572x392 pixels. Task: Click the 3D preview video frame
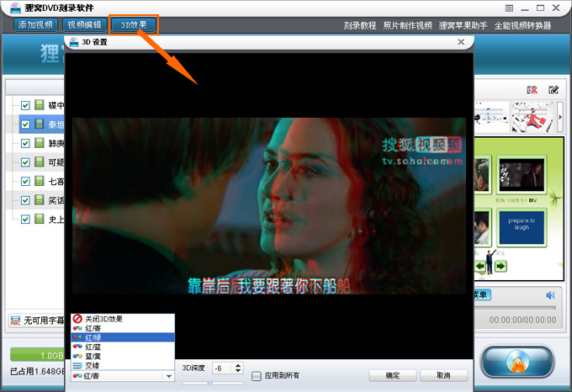(269, 205)
